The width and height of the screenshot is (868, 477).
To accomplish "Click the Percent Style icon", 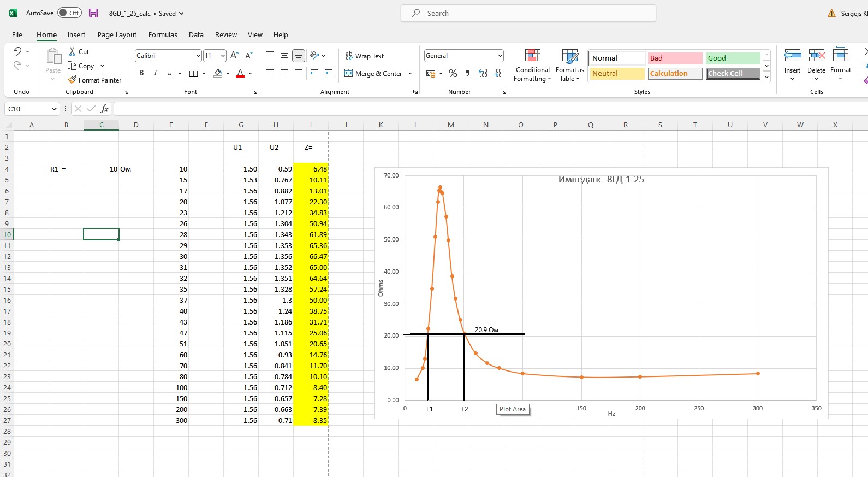I will pyautogui.click(x=453, y=73).
